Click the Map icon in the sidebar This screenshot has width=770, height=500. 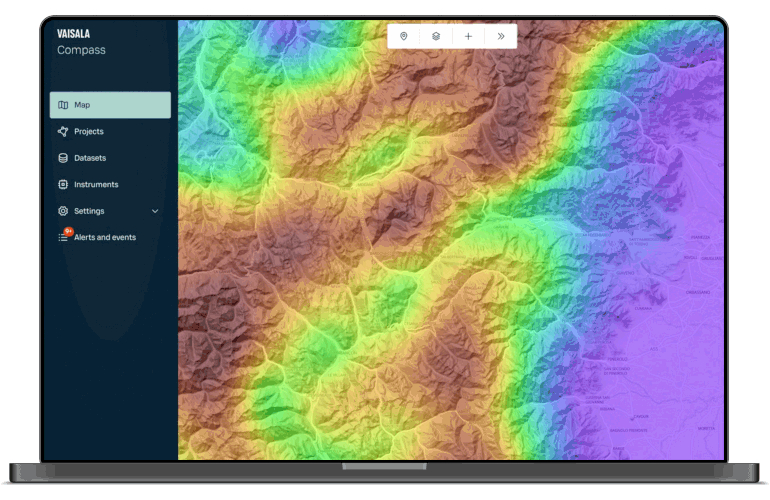(x=63, y=105)
